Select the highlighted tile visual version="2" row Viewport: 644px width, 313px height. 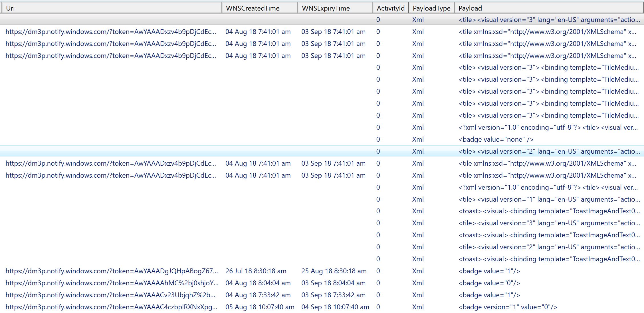pyautogui.click(x=549, y=151)
